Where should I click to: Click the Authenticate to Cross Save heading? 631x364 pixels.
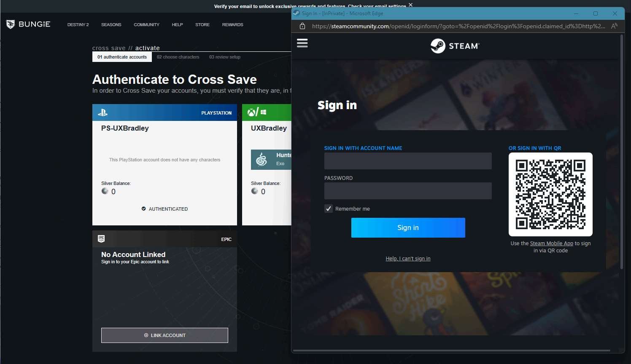coord(175,79)
